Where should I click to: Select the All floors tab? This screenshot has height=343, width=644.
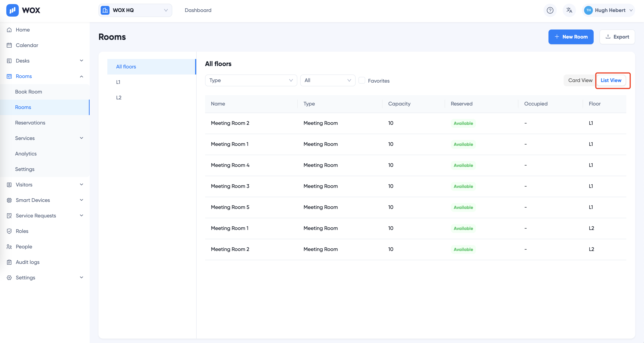151,67
